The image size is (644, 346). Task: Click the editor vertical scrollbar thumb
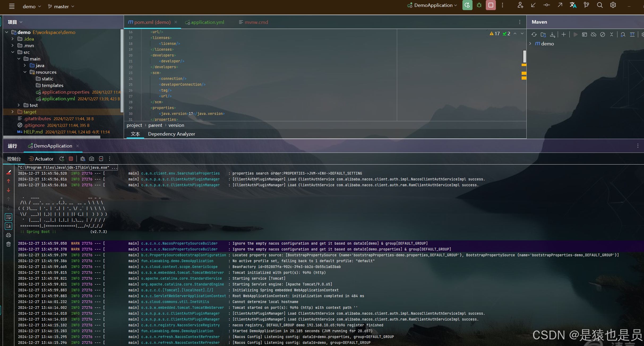click(525, 56)
